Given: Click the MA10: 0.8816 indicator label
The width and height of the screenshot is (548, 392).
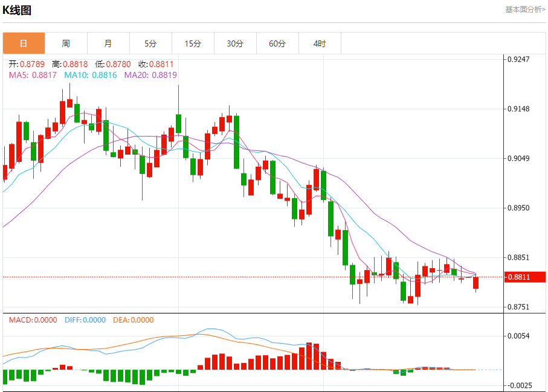Looking at the screenshot, I should (x=91, y=75).
